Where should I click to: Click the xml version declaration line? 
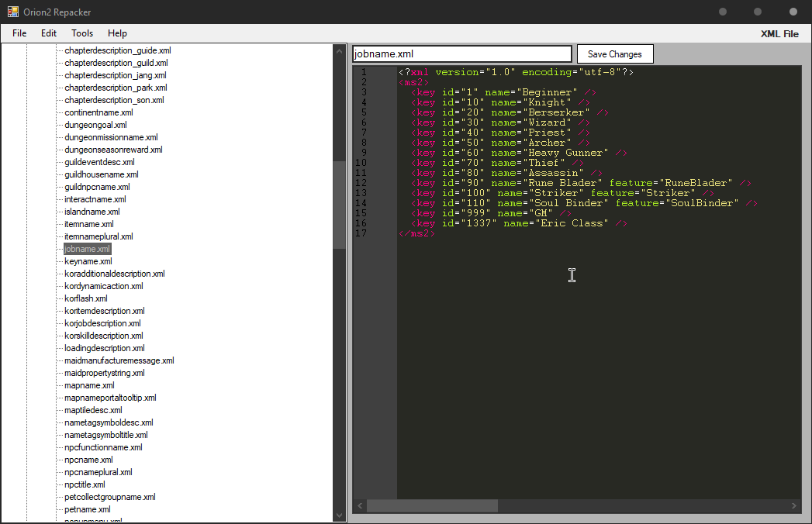[x=517, y=72]
